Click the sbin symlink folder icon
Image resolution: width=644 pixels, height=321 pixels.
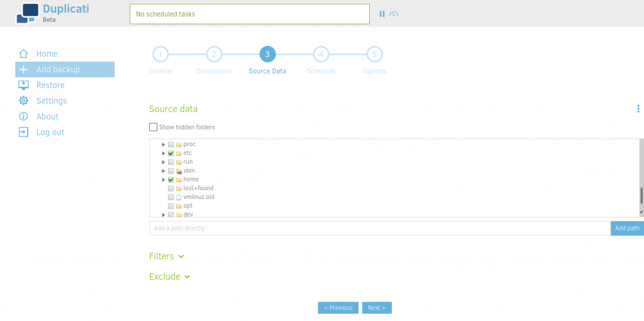click(179, 171)
